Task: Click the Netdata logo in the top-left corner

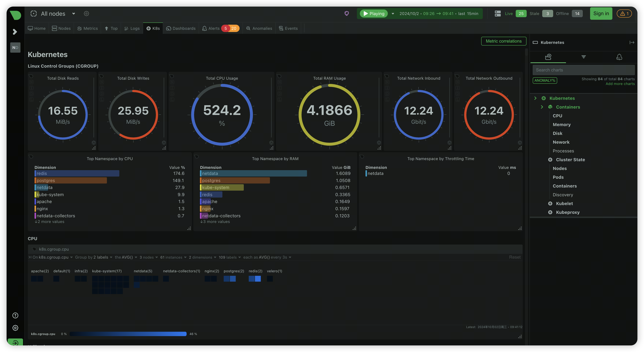Action: [15, 15]
